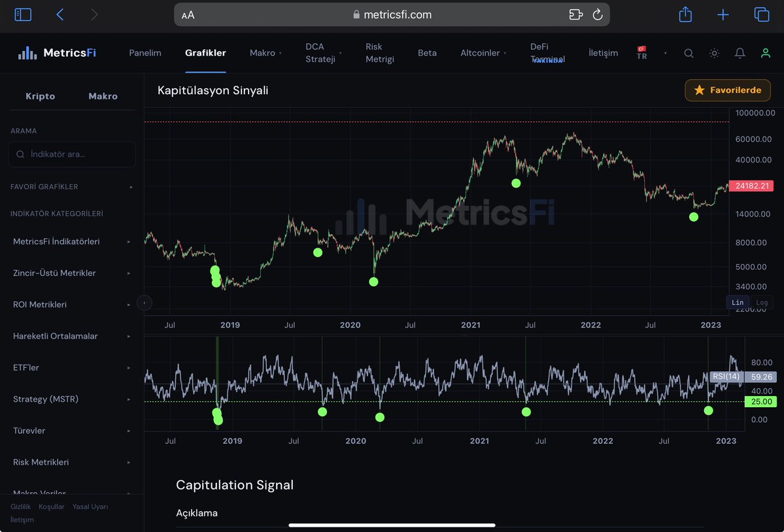Toggle the Favorilerde star button
The image size is (784, 532).
[x=728, y=90]
